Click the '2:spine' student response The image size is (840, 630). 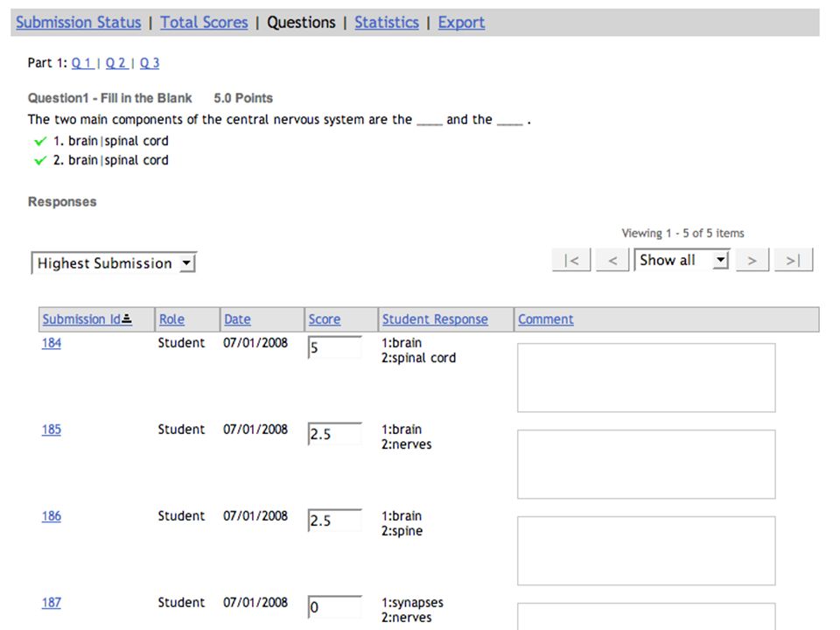[402, 531]
